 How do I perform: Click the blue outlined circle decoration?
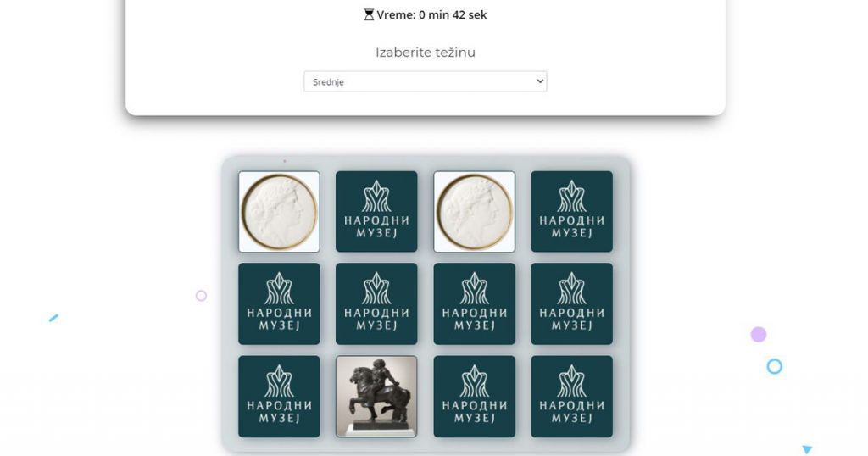tap(775, 366)
